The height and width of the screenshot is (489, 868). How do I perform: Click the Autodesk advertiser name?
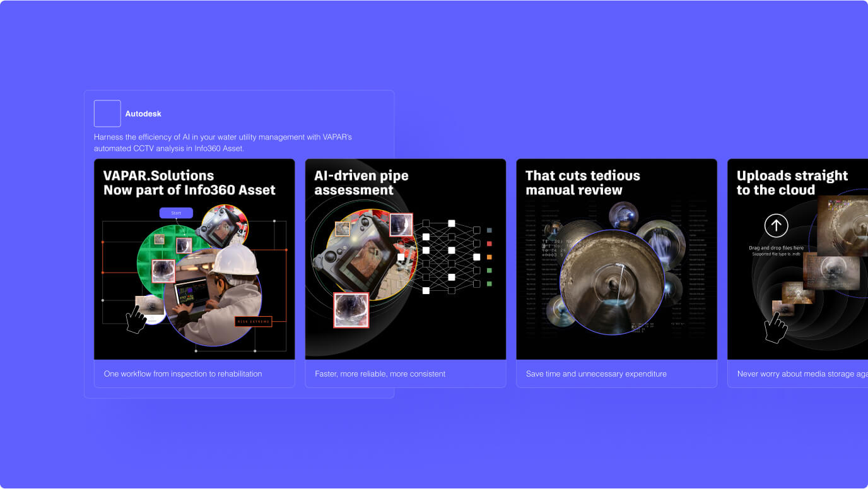pos(143,114)
